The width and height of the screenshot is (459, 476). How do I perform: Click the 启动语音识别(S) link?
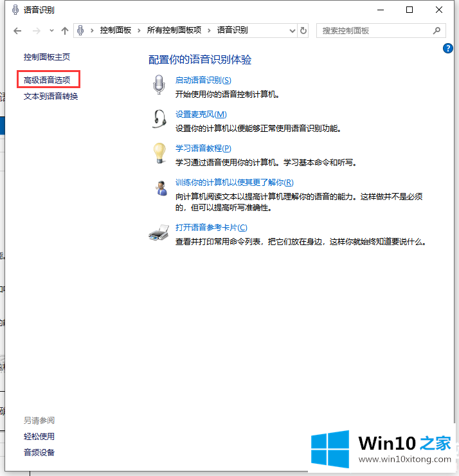pos(203,80)
